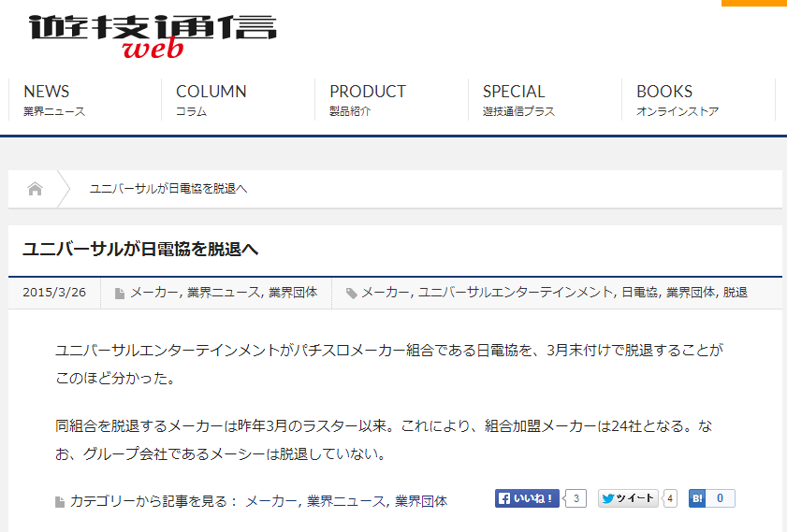Click the document icon beside the categories
Viewport: 787px width, 532px height.
[120, 294]
